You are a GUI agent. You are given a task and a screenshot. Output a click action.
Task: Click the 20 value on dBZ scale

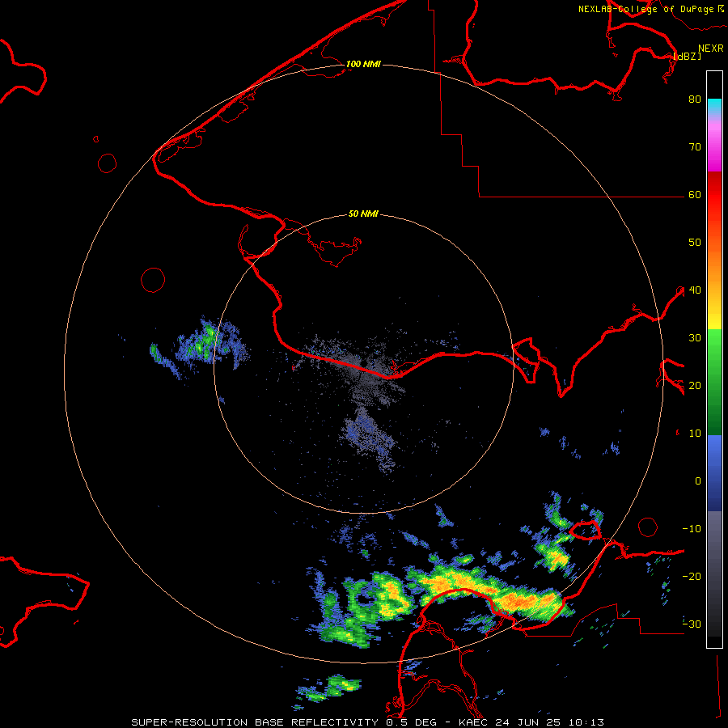[695, 386]
